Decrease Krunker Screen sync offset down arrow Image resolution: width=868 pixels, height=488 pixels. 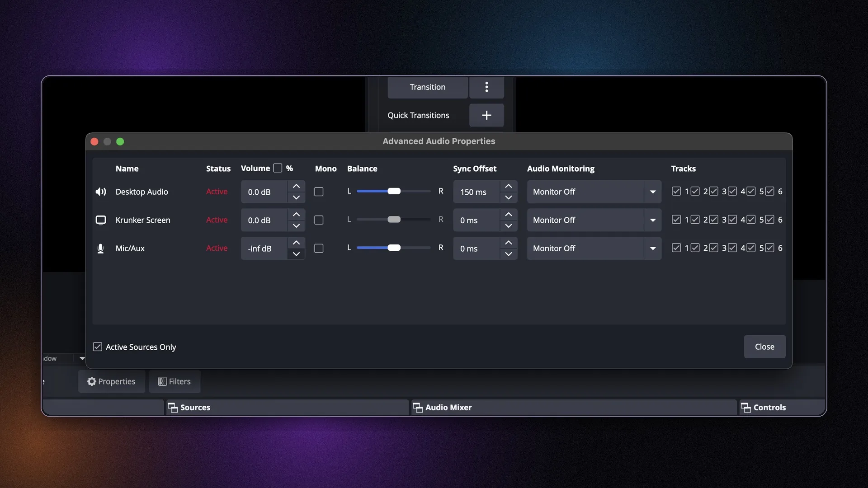[x=509, y=225]
